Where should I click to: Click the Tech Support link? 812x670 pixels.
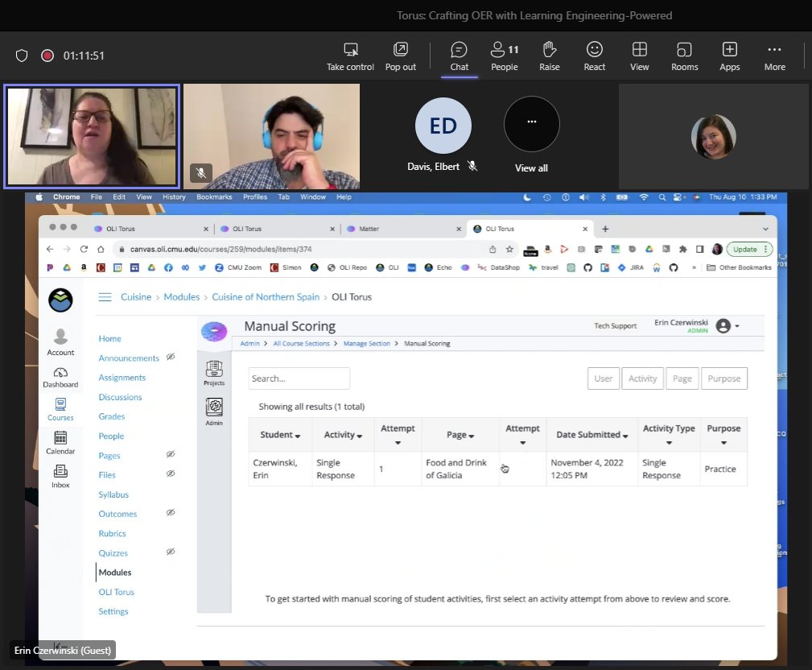pyautogui.click(x=615, y=326)
